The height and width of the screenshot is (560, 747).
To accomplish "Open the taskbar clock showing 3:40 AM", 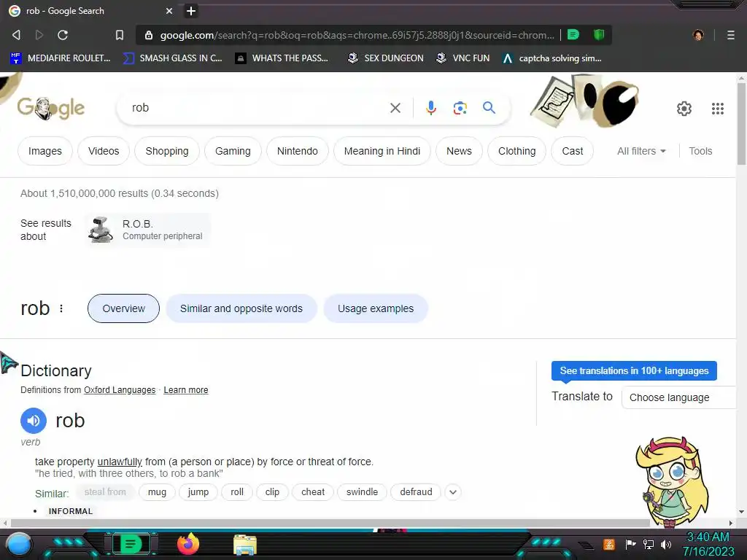I will click(x=708, y=544).
